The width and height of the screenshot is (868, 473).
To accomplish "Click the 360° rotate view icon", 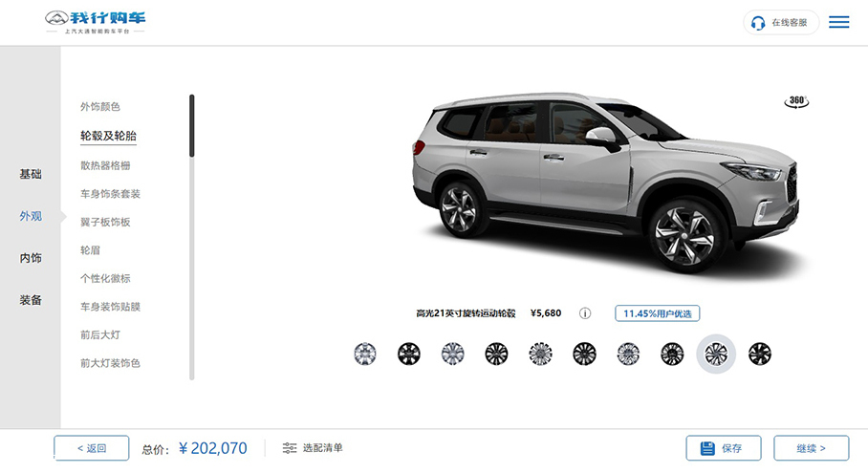I will coord(796,102).
